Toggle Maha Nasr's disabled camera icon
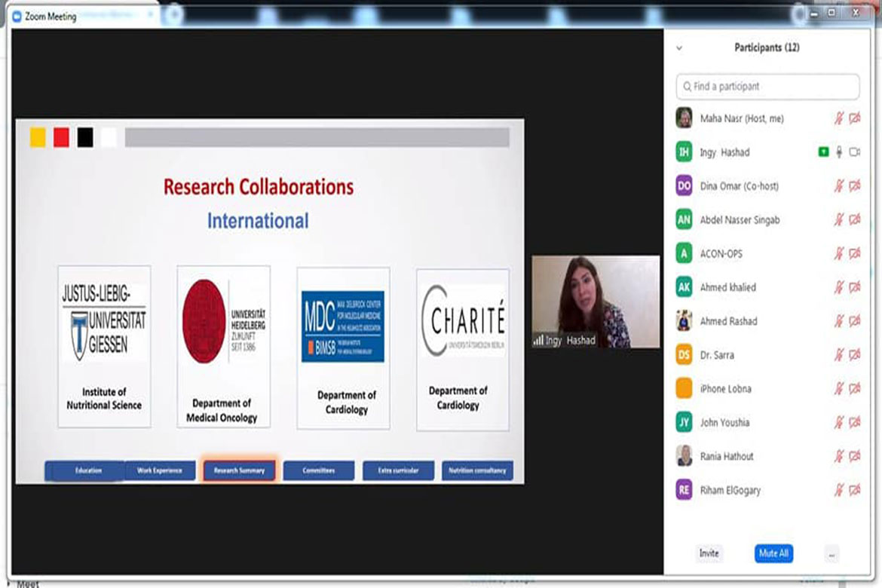The image size is (882, 588). [854, 118]
